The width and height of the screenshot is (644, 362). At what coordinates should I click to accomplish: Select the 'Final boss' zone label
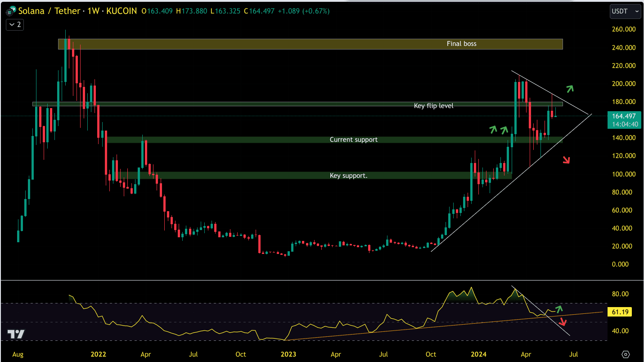pos(461,44)
